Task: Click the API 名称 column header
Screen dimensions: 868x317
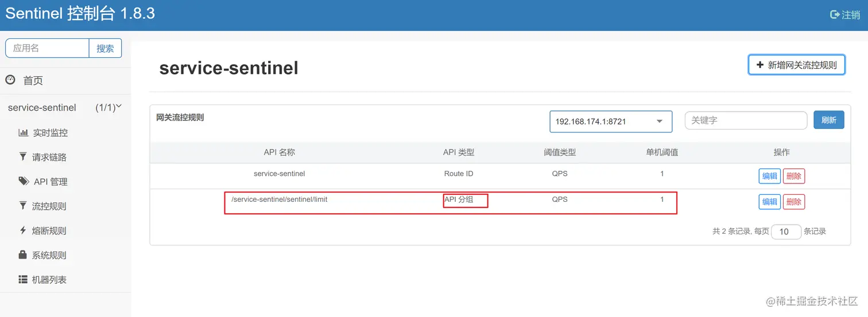Action: (280, 152)
